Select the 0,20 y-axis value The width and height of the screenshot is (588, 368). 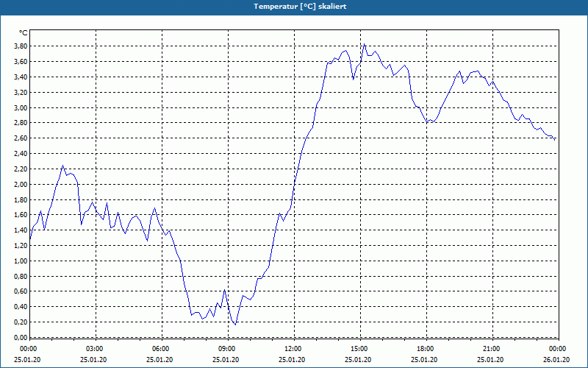[x=21, y=322]
